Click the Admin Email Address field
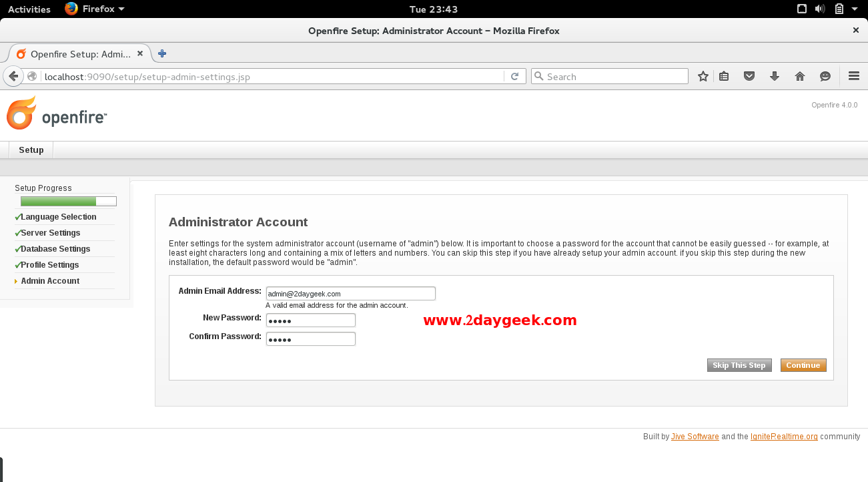This screenshot has height=482, width=868. pos(350,293)
